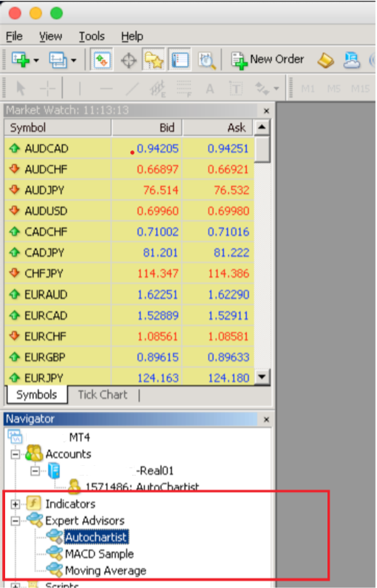Select the EURJPY symbol row
The width and height of the screenshot is (377, 588).
pos(129,377)
